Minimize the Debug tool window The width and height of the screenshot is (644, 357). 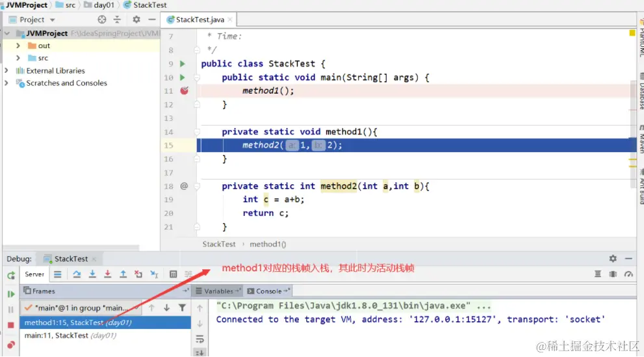(x=628, y=258)
